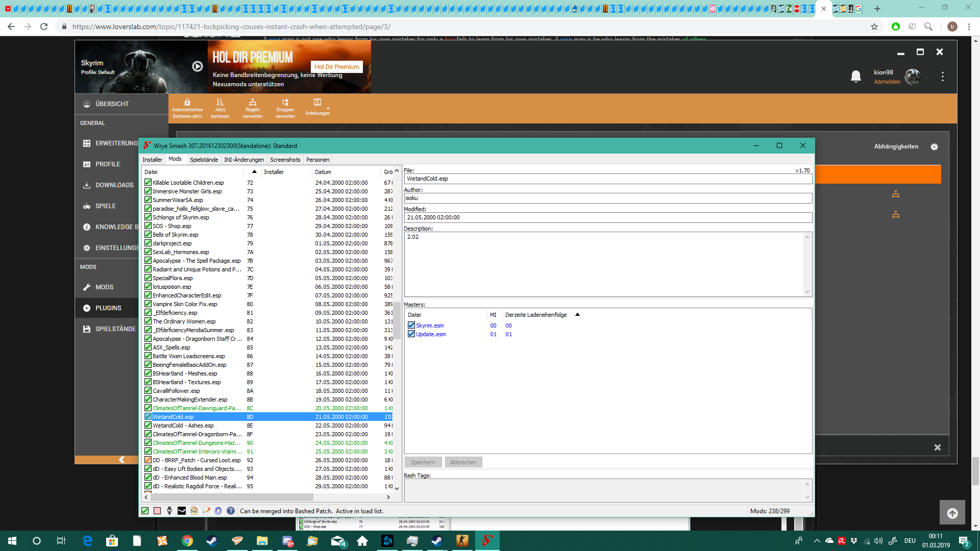Click the Steam launcher icon in Wrye Smash status bar

pyautogui.click(x=182, y=511)
